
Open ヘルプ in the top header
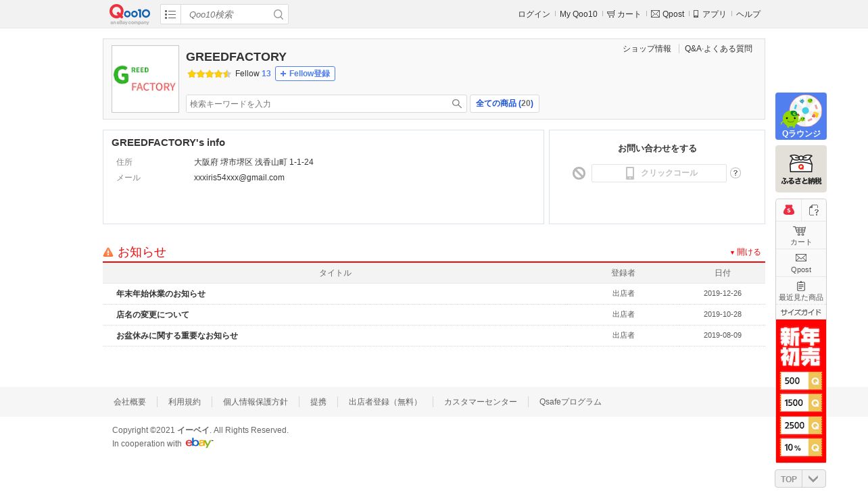pos(748,14)
